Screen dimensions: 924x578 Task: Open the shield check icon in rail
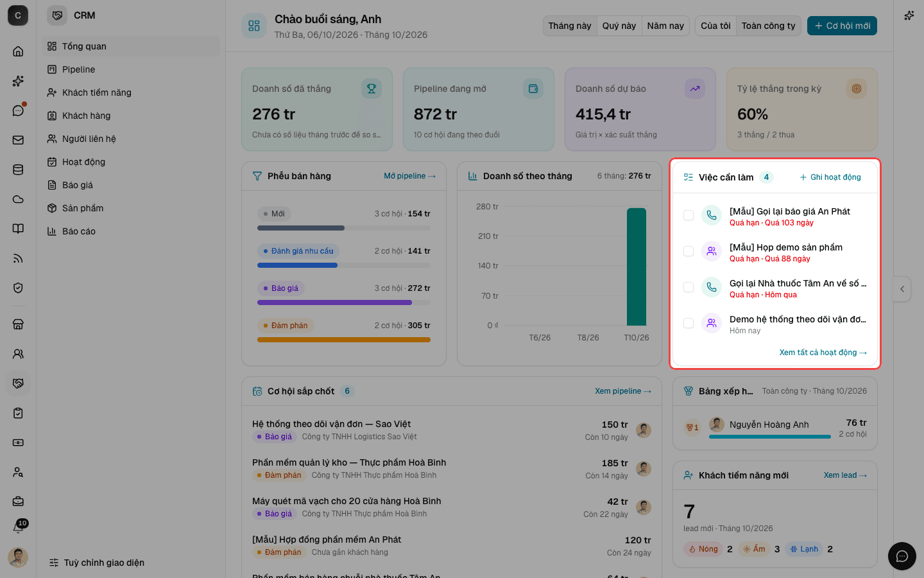(x=18, y=288)
